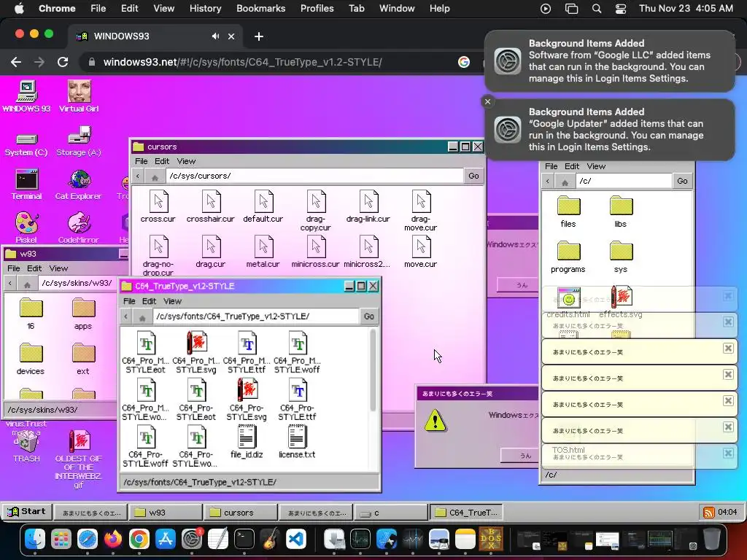Go back in cursors window
The width and height of the screenshot is (747, 560).
coord(138,176)
